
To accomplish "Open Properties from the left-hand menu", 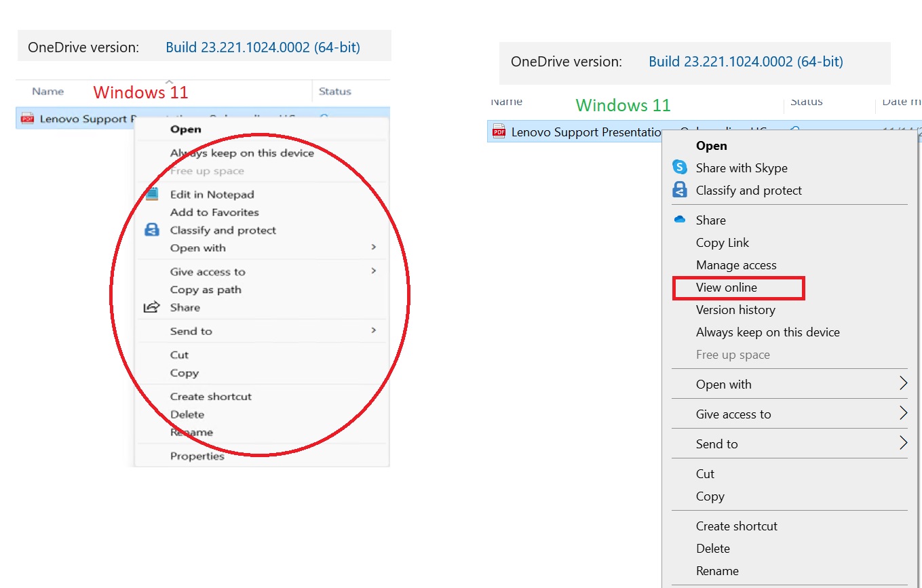I will pyautogui.click(x=197, y=456).
